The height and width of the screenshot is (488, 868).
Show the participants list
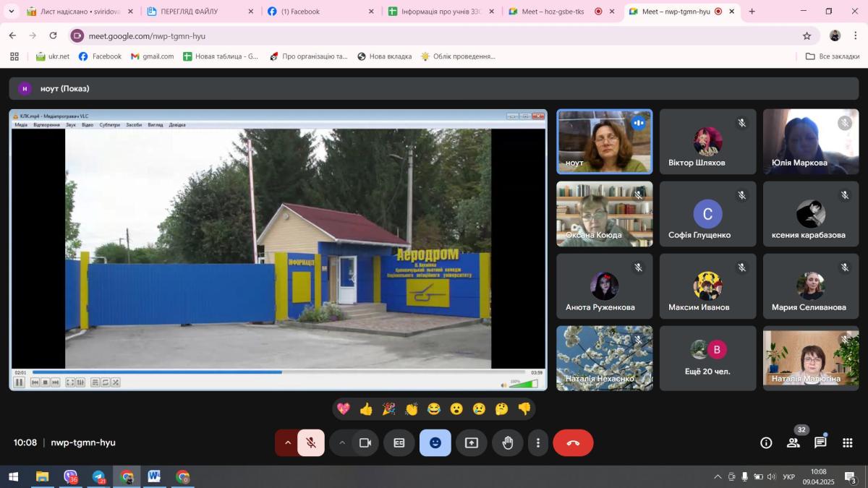point(793,442)
